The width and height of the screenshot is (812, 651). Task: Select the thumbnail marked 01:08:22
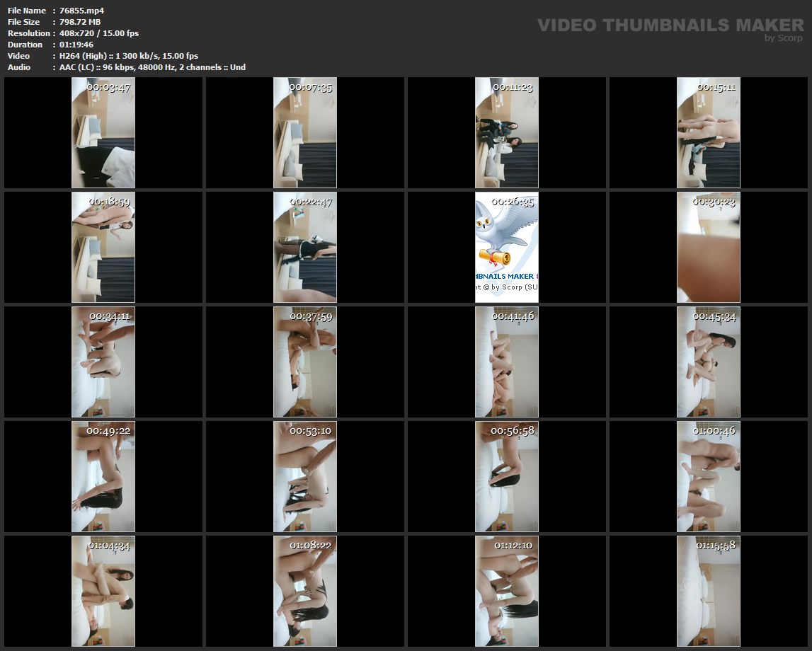(x=305, y=591)
